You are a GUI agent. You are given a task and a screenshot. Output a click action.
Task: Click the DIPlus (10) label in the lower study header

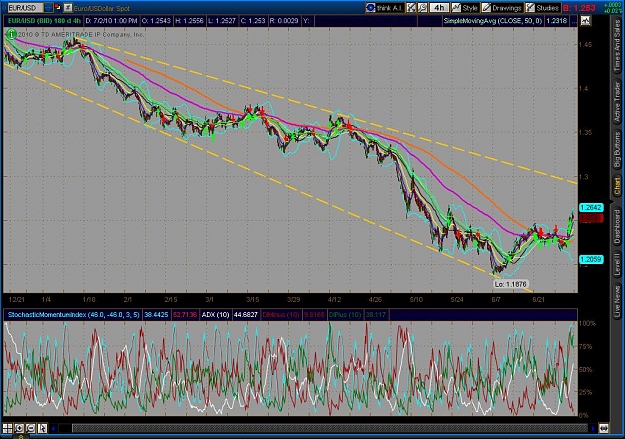coord(345,315)
